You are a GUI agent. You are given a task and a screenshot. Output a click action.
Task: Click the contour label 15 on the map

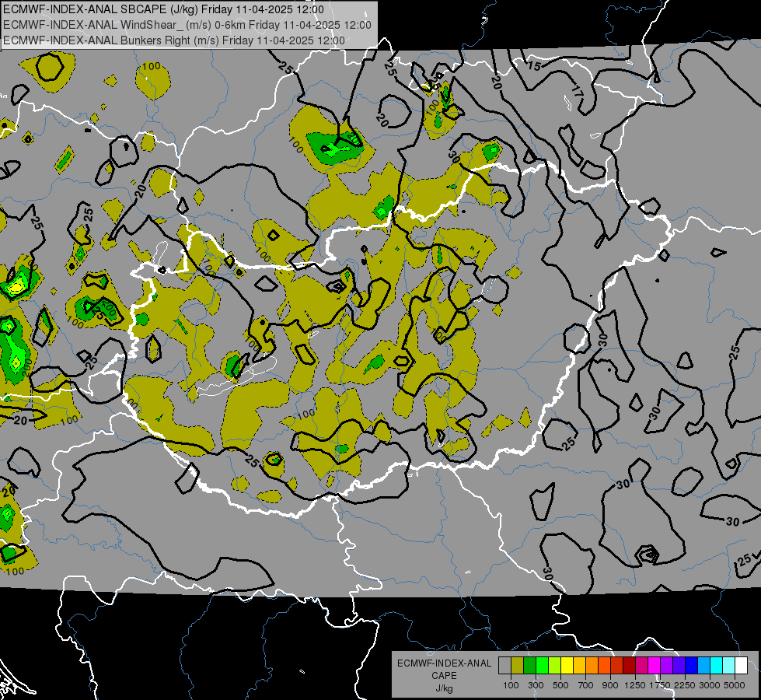pos(534,65)
